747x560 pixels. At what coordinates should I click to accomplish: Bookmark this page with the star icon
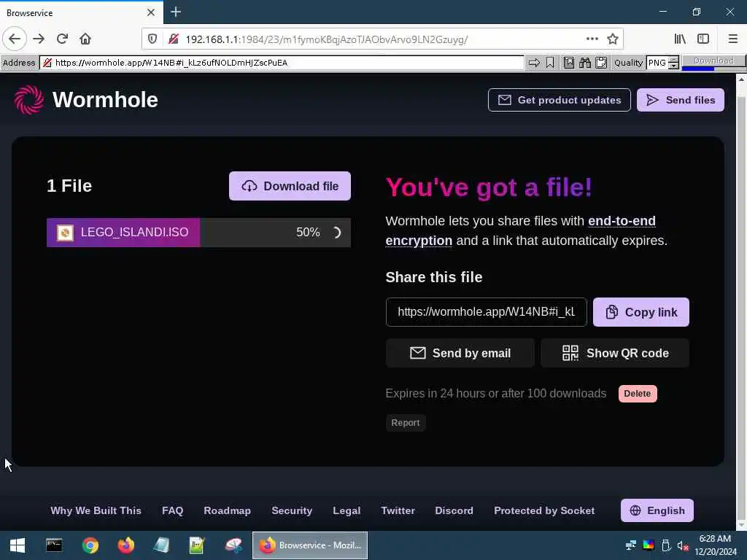613,39
